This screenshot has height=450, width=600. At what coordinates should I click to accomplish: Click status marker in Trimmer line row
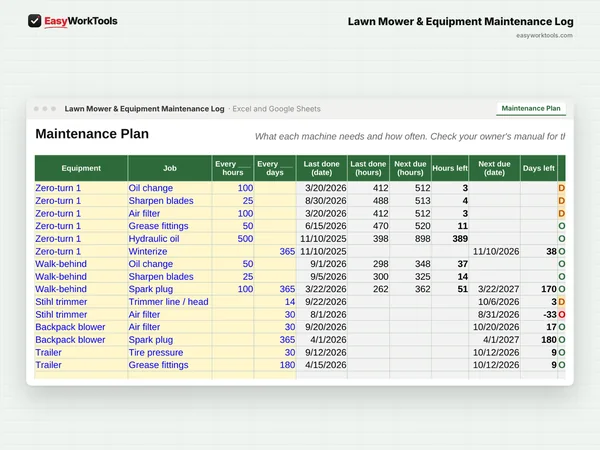[561, 302]
